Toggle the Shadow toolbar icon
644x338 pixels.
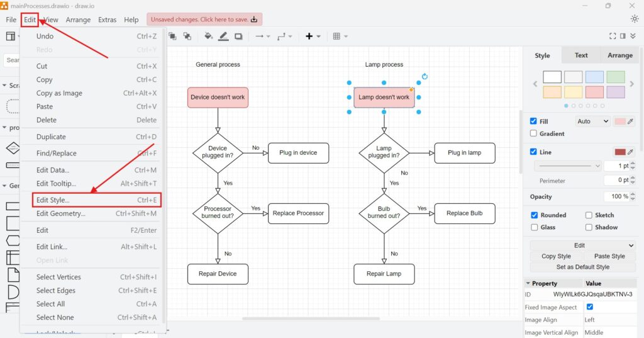click(x=239, y=37)
